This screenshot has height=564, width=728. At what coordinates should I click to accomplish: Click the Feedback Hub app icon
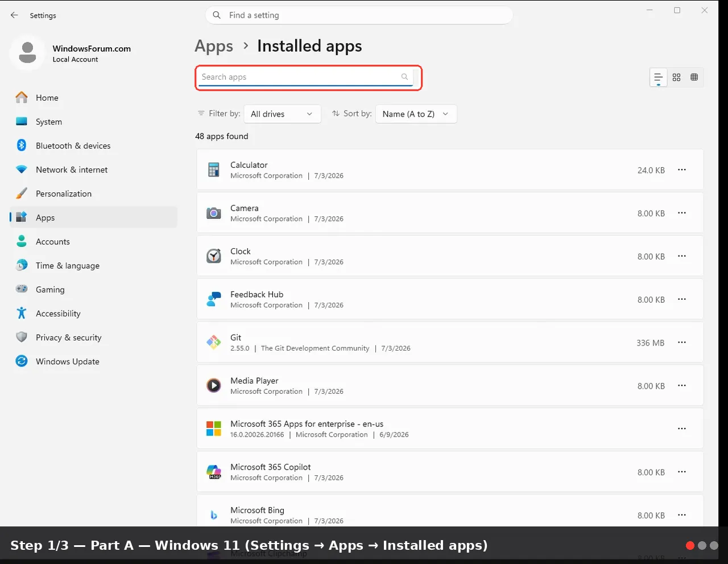click(214, 299)
